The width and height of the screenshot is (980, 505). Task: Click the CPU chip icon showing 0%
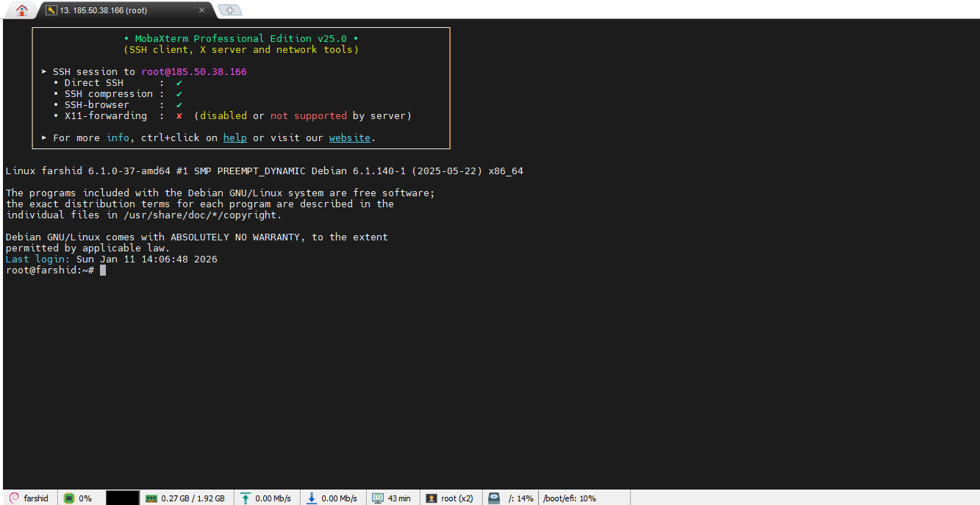[70, 498]
